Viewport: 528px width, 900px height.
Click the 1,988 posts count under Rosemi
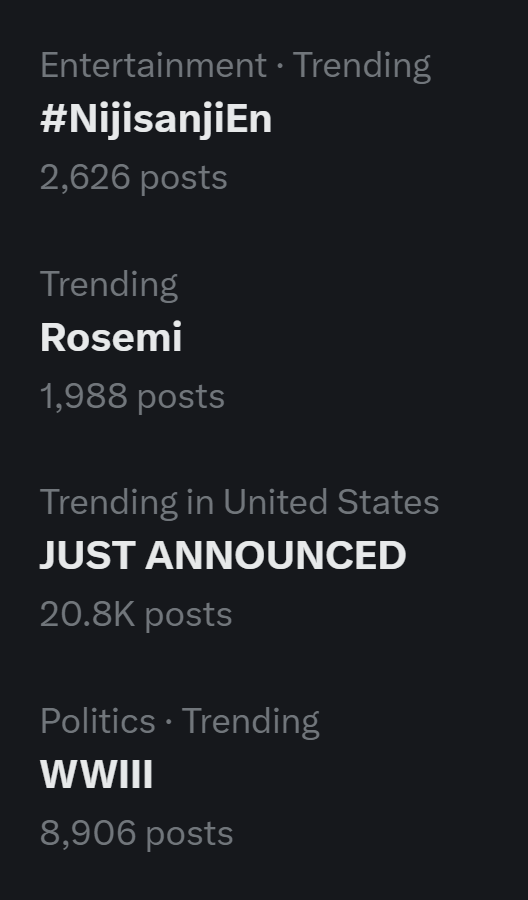pyautogui.click(x=133, y=396)
